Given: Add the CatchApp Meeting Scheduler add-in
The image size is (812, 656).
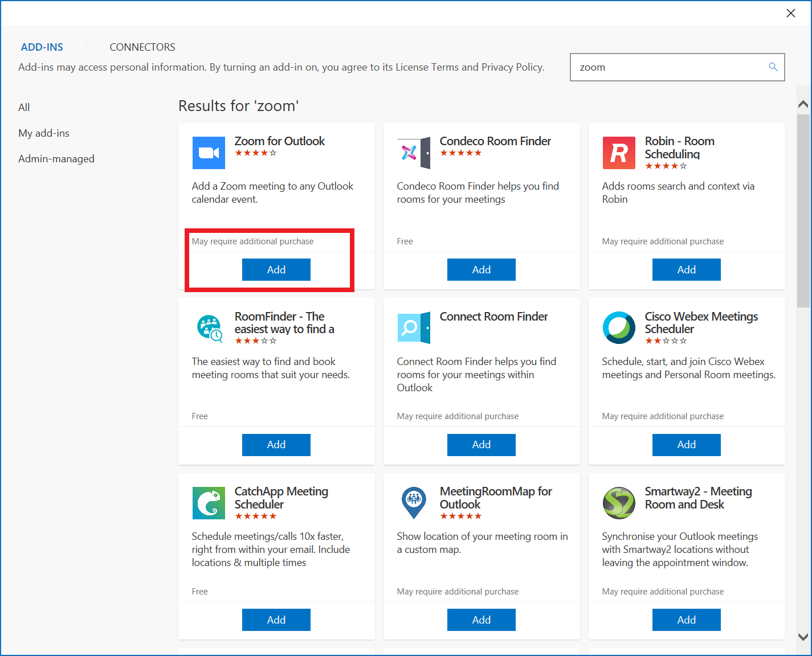Looking at the screenshot, I should pos(276,620).
